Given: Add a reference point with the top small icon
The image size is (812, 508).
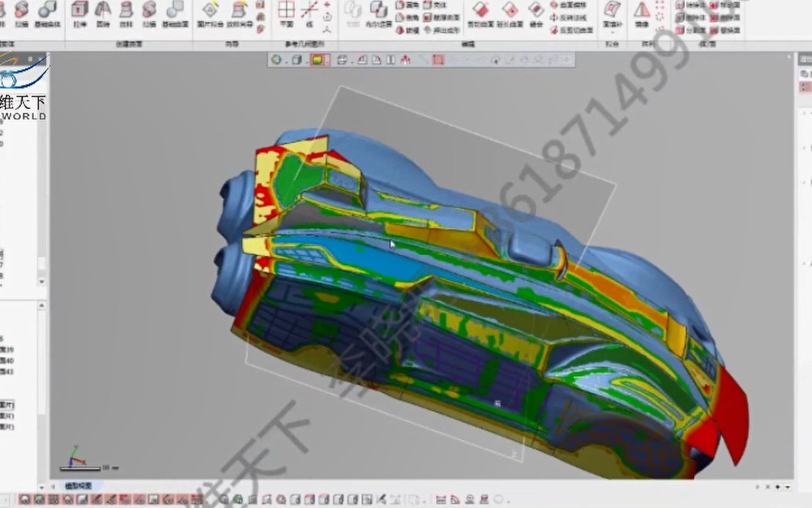Looking at the screenshot, I should click(x=327, y=4).
